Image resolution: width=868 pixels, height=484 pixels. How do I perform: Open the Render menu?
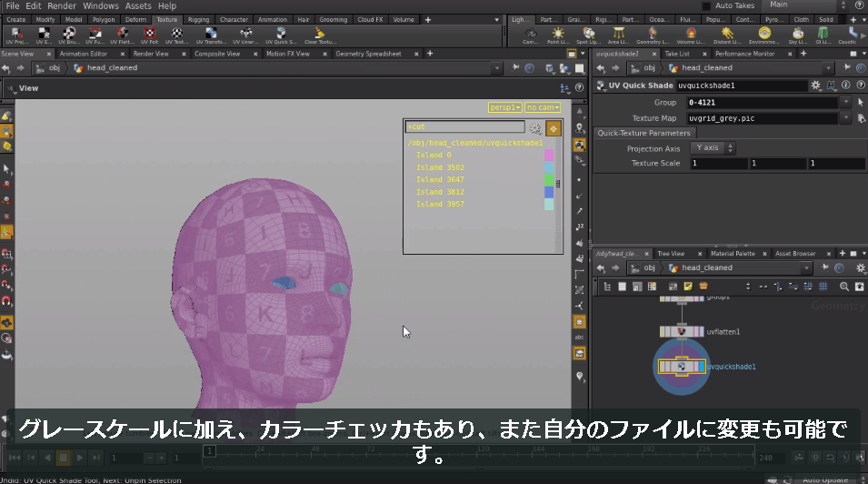[x=62, y=5]
